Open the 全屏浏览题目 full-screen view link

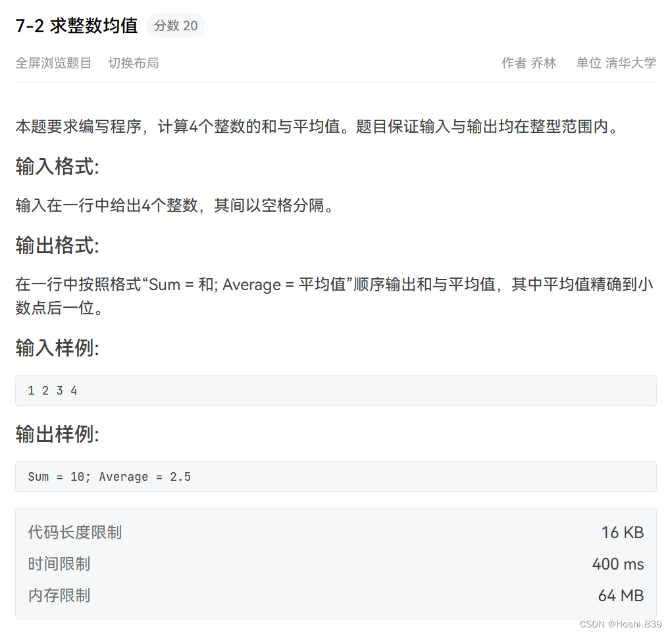[x=53, y=63]
